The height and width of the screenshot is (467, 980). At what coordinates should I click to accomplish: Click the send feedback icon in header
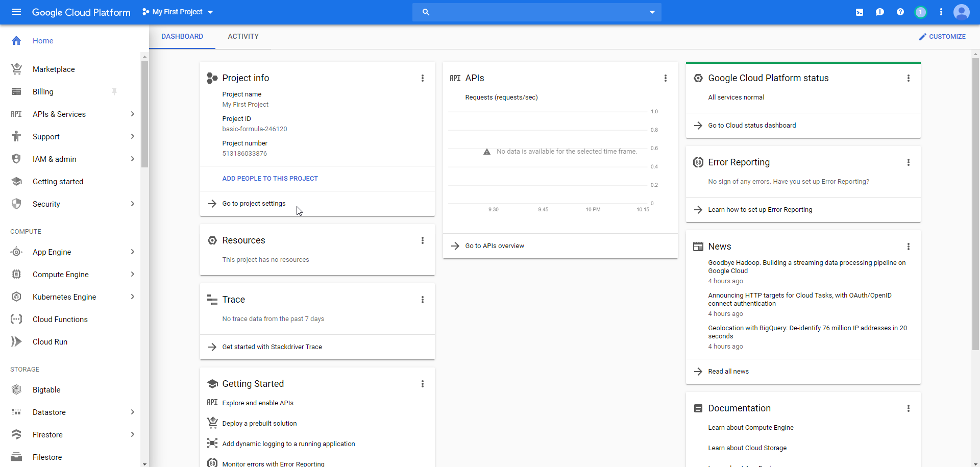pyautogui.click(x=879, y=12)
